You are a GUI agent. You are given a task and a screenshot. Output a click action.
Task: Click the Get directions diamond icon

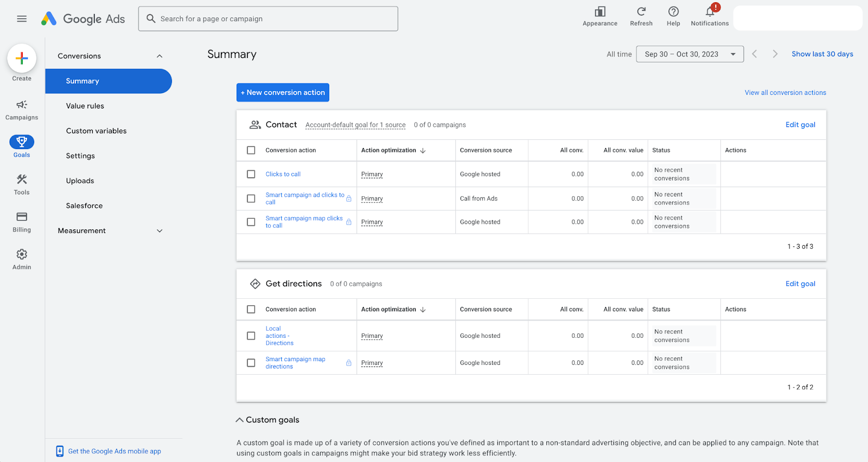(x=255, y=284)
